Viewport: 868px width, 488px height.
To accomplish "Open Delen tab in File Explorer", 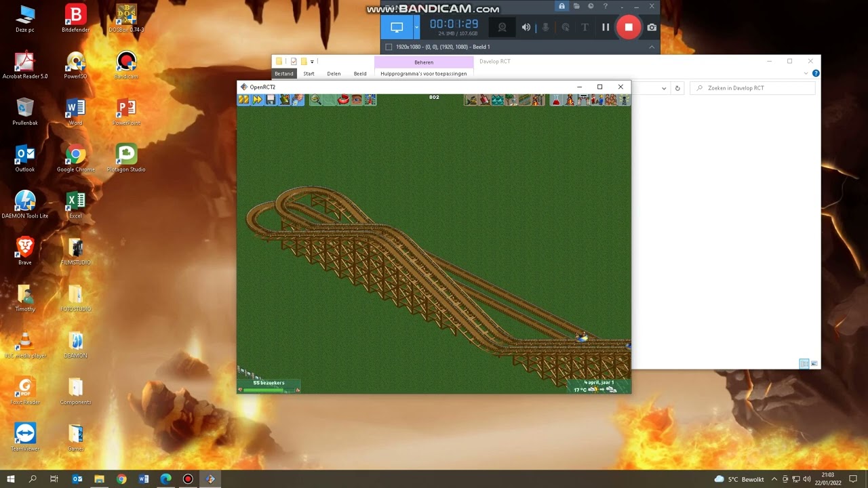I will point(334,73).
